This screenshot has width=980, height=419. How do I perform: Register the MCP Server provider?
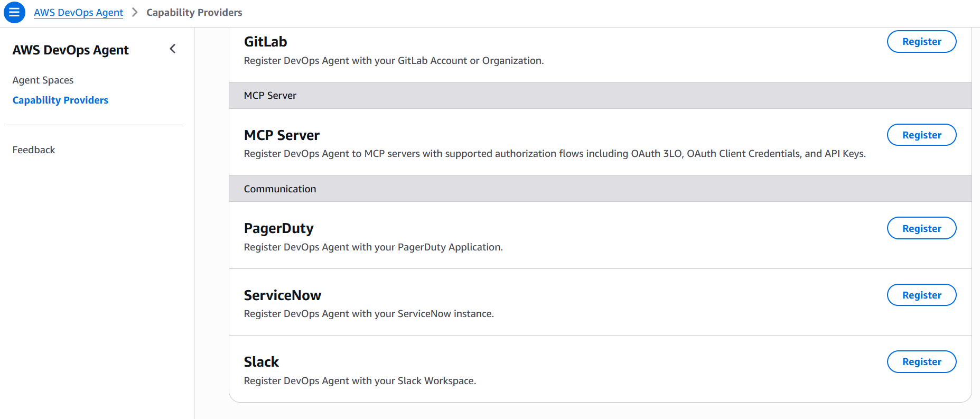[x=921, y=135]
